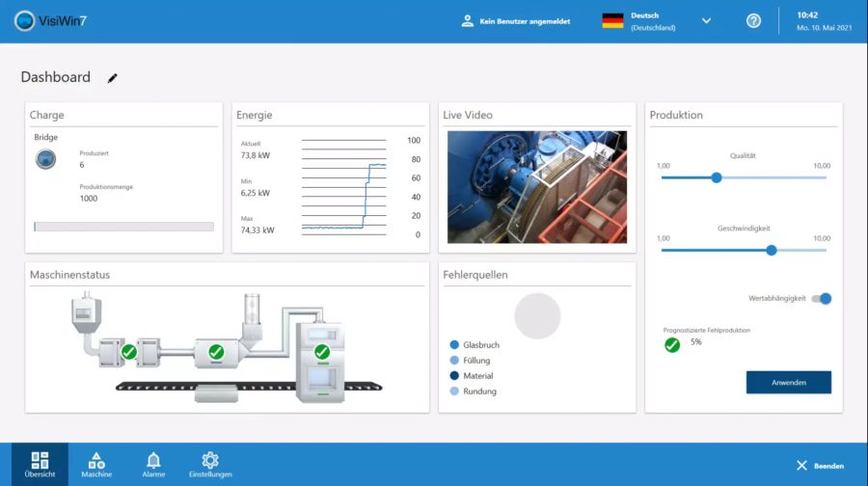Edit dashboard with the pencil icon
Screen dimensions: 868x486
[x=113, y=78]
